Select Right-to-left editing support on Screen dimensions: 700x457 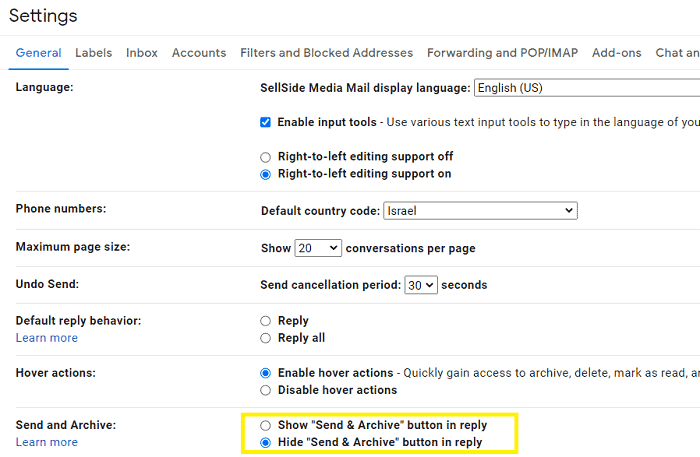pos(265,174)
